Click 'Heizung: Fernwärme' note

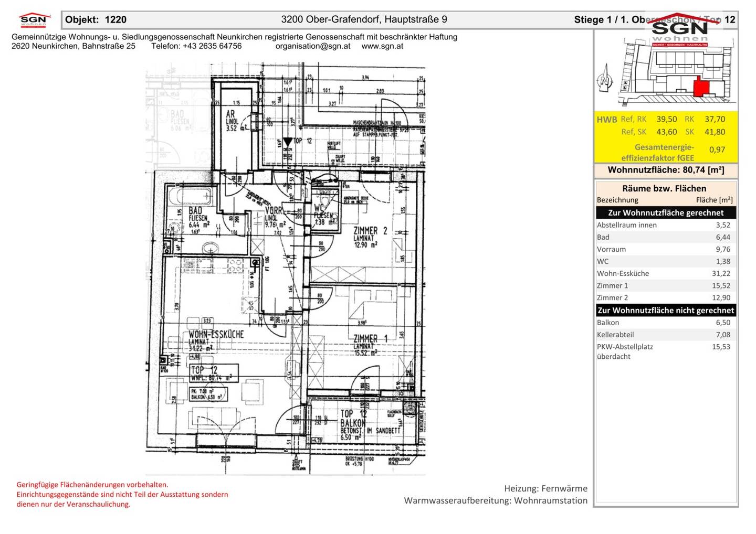tap(545, 488)
